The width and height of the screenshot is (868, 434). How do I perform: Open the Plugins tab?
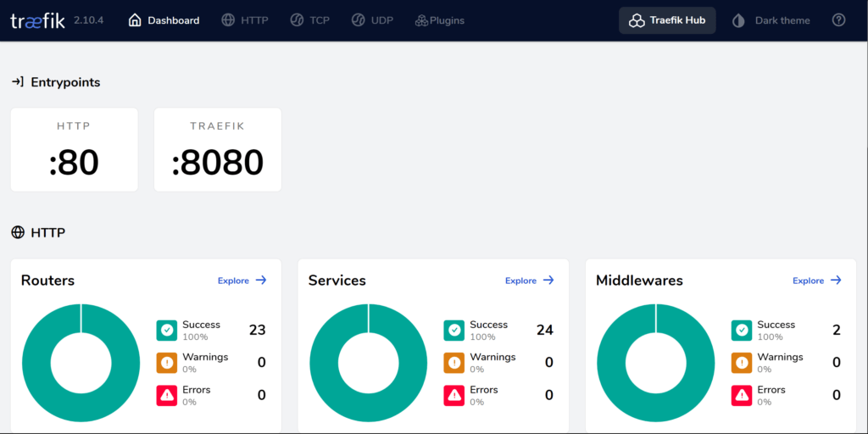(440, 20)
